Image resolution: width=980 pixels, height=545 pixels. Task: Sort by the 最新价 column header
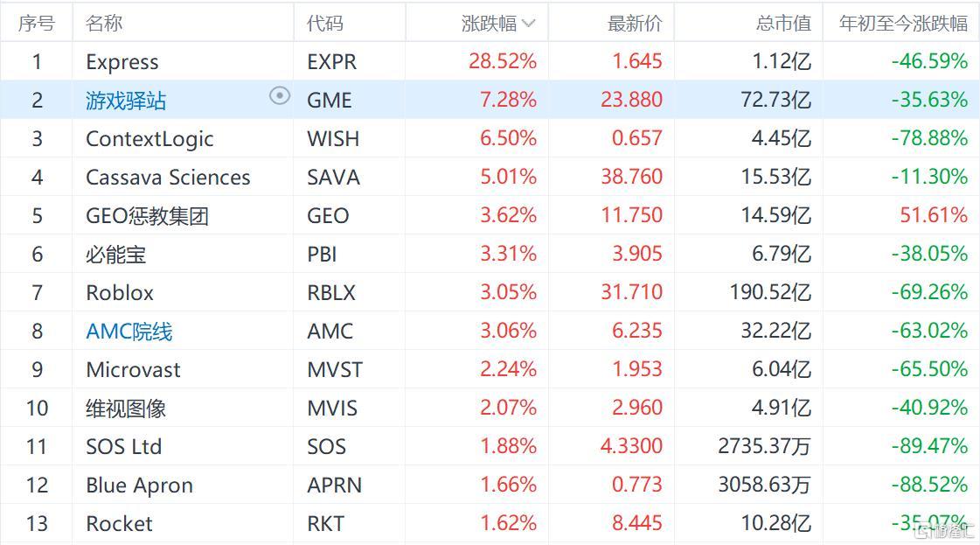[x=635, y=23]
